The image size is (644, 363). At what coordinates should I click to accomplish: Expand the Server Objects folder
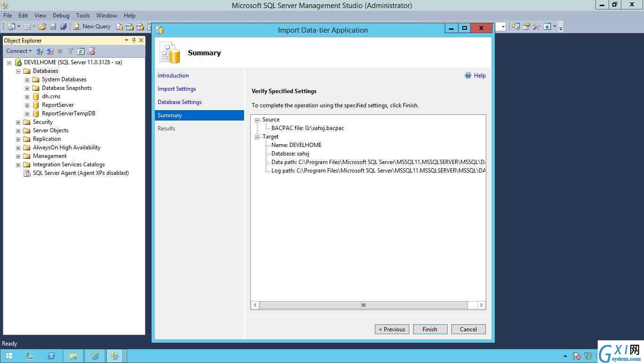click(18, 130)
